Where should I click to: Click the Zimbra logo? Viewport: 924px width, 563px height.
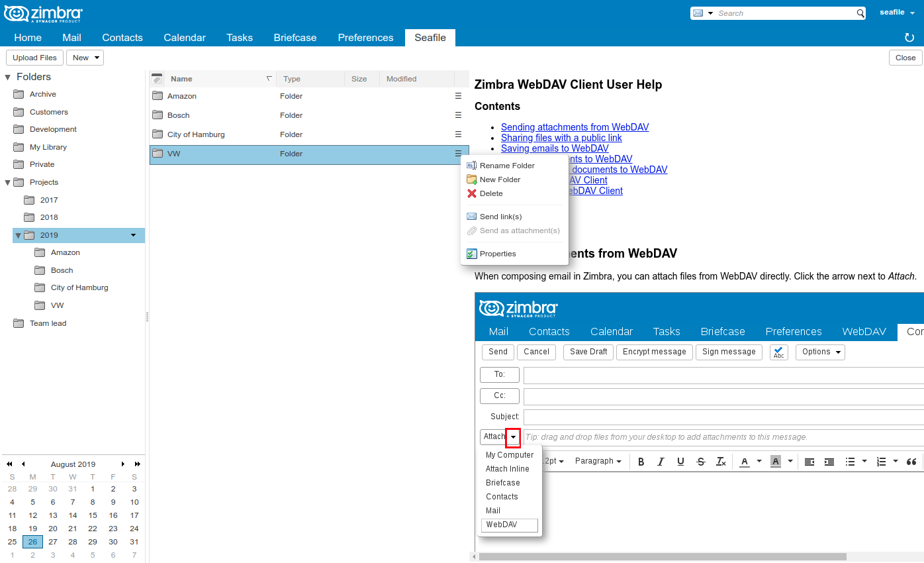pyautogui.click(x=44, y=13)
